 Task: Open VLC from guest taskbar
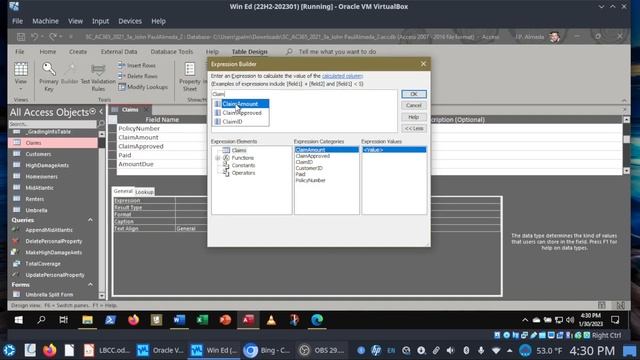click(x=271, y=320)
